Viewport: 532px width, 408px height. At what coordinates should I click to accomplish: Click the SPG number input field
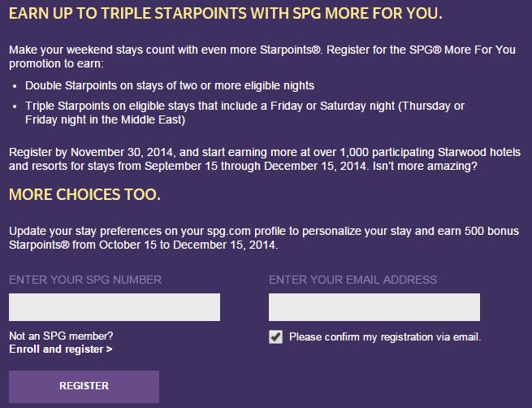114,307
